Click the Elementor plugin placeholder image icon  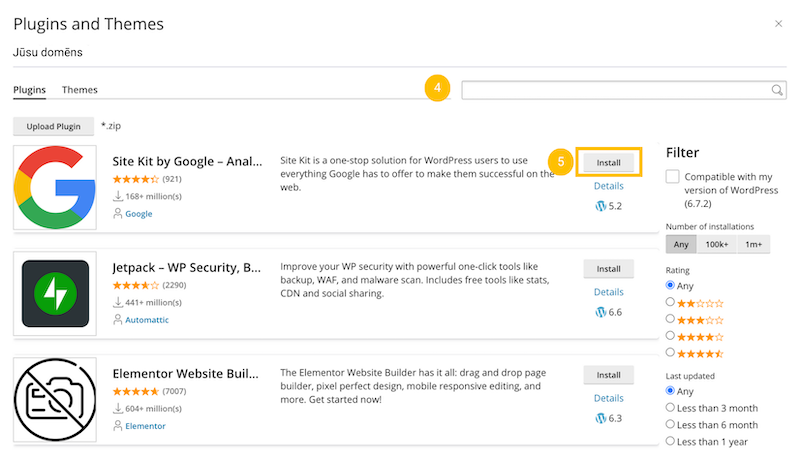[x=55, y=399]
